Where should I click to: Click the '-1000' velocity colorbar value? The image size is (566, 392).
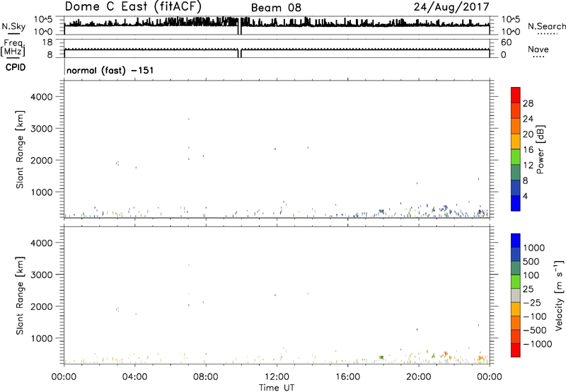(x=538, y=344)
